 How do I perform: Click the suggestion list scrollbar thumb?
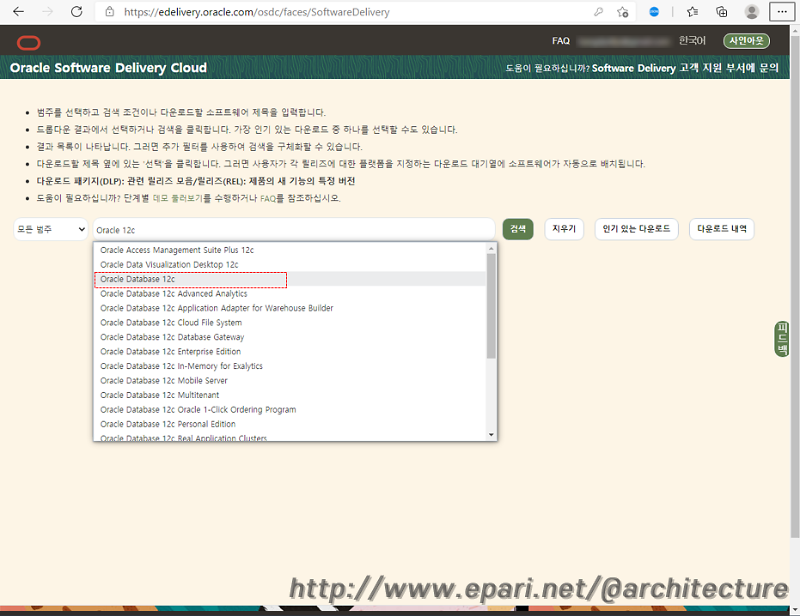tap(491, 306)
